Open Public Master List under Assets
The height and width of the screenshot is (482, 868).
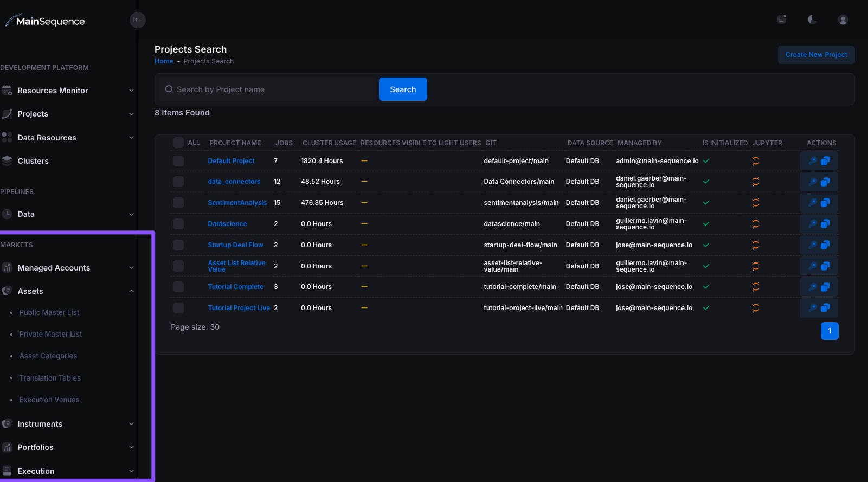(49, 312)
